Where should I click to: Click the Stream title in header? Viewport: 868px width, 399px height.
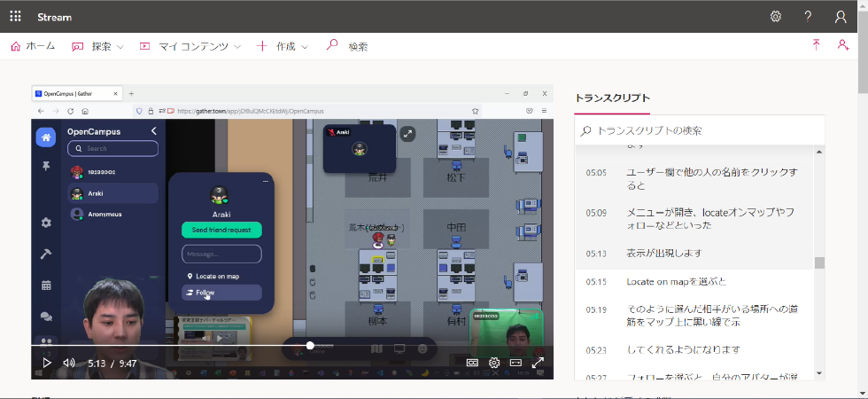point(54,17)
